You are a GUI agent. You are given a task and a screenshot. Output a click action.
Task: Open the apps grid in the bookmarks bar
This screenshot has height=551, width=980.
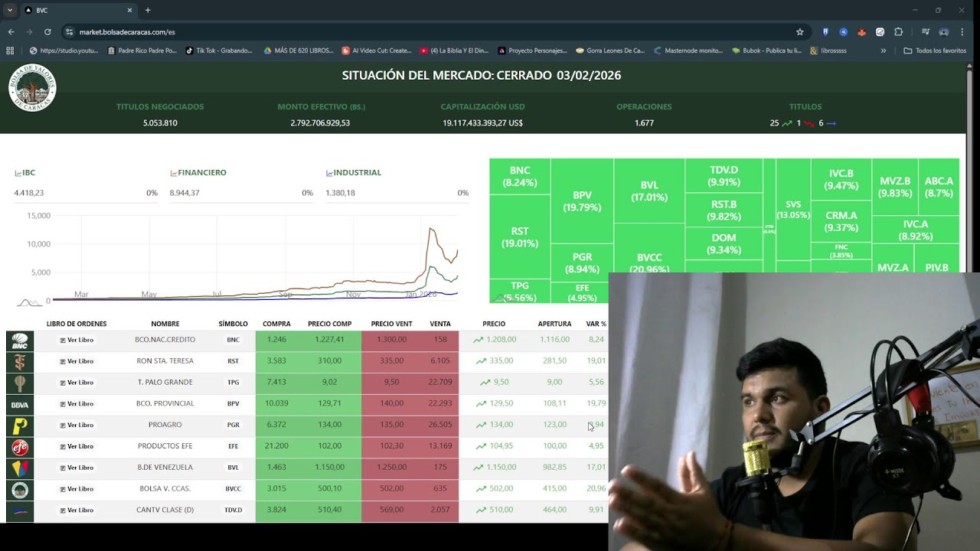point(10,51)
